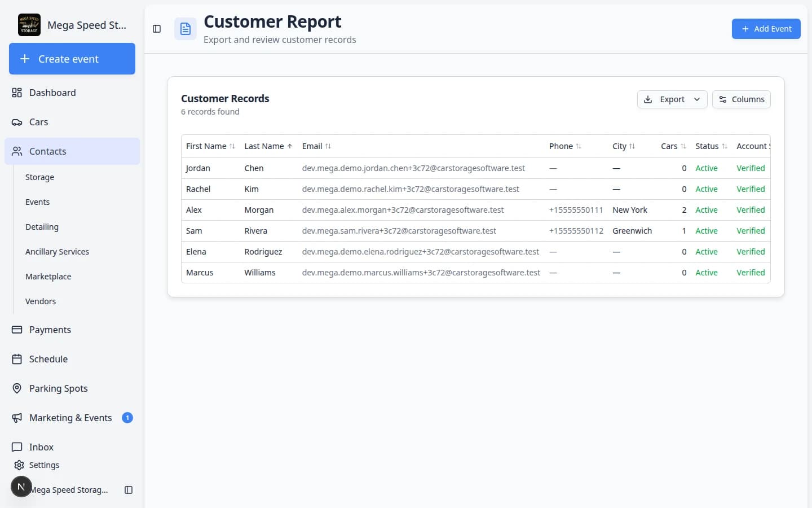This screenshot has width=812, height=508.
Task: Sort by Status column arrows
Action: [x=725, y=146]
